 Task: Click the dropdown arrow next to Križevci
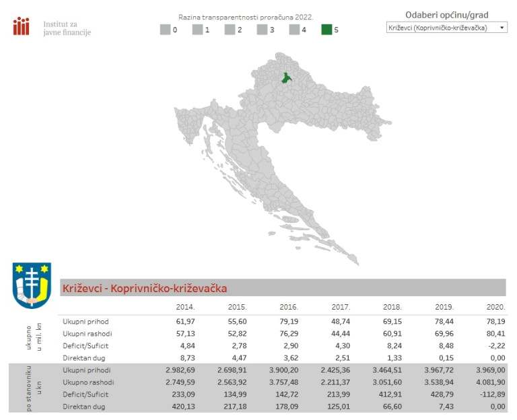click(x=502, y=28)
